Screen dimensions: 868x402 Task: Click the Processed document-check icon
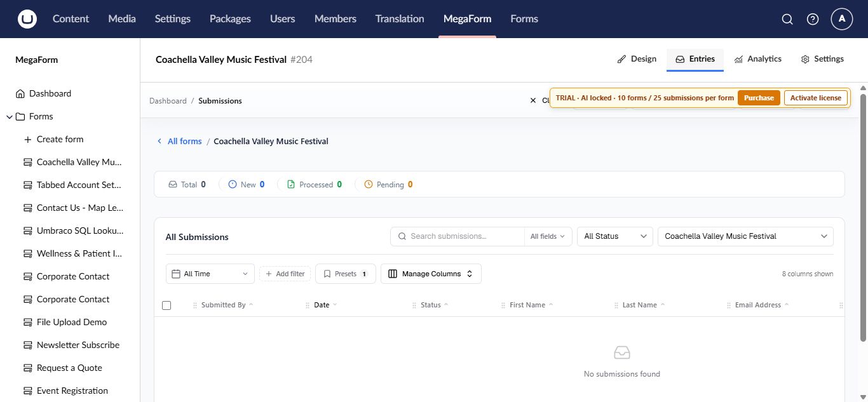291,184
